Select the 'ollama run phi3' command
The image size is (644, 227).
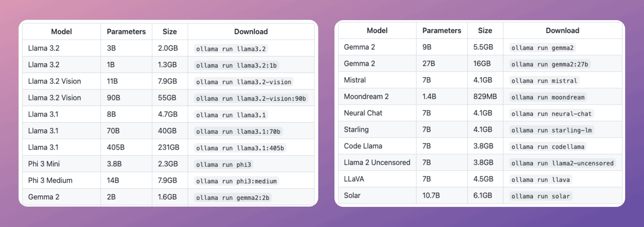(224, 164)
